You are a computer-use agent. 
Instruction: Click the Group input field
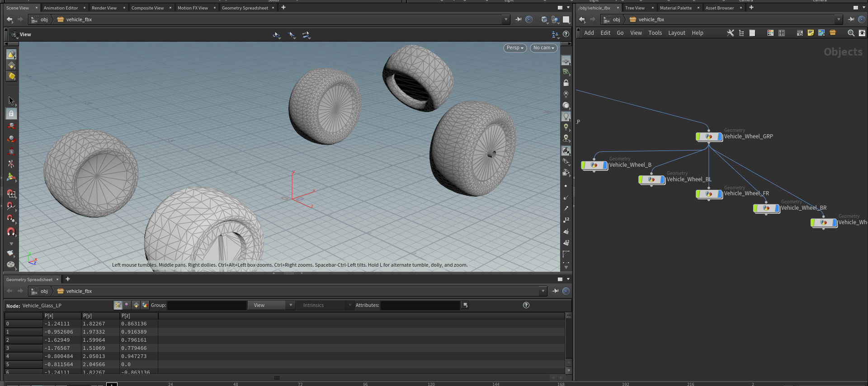[207, 305]
